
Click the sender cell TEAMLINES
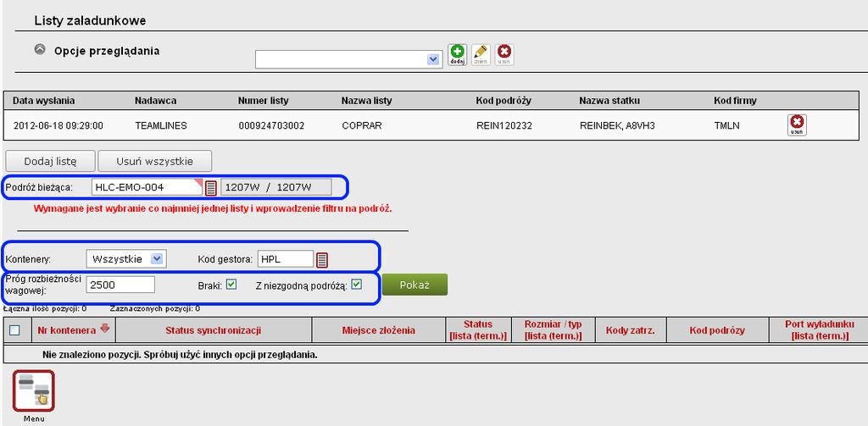(x=161, y=125)
